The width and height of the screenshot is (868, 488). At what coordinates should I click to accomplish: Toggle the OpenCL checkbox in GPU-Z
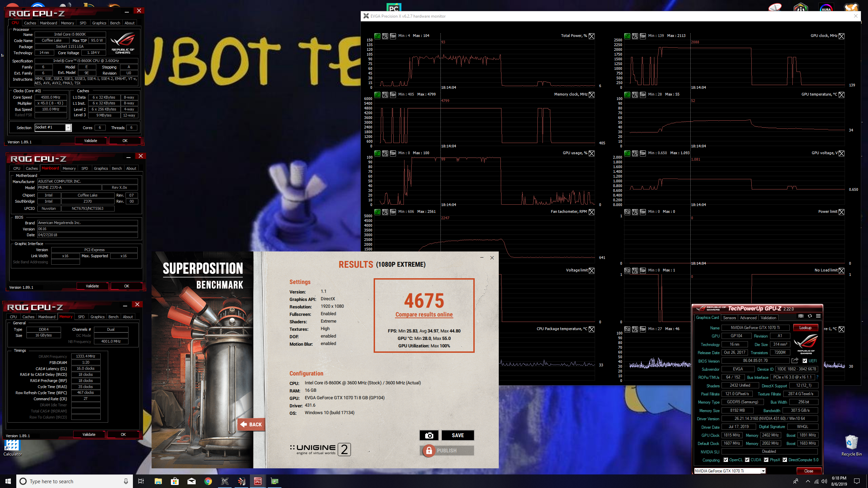point(726,460)
